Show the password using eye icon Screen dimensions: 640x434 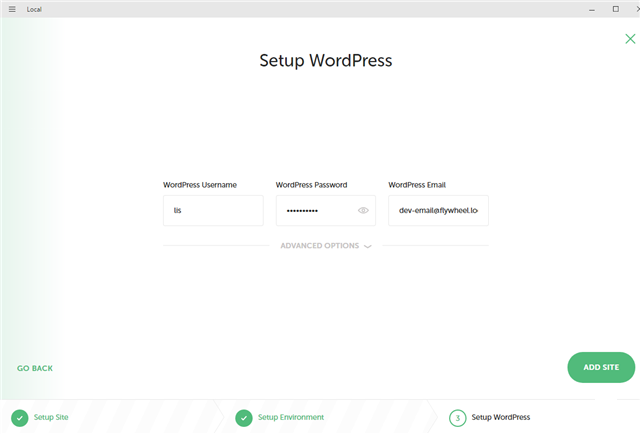pyautogui.click(x=363, y=211)
